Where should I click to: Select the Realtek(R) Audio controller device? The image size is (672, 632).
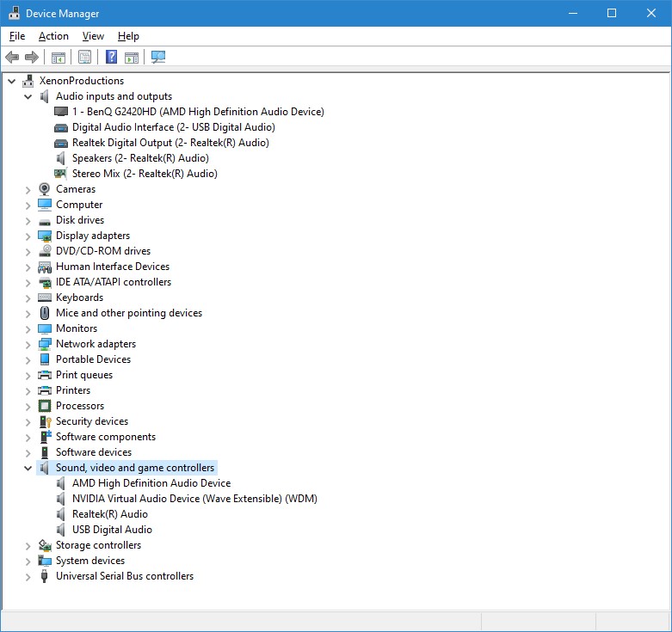(109, 514)
